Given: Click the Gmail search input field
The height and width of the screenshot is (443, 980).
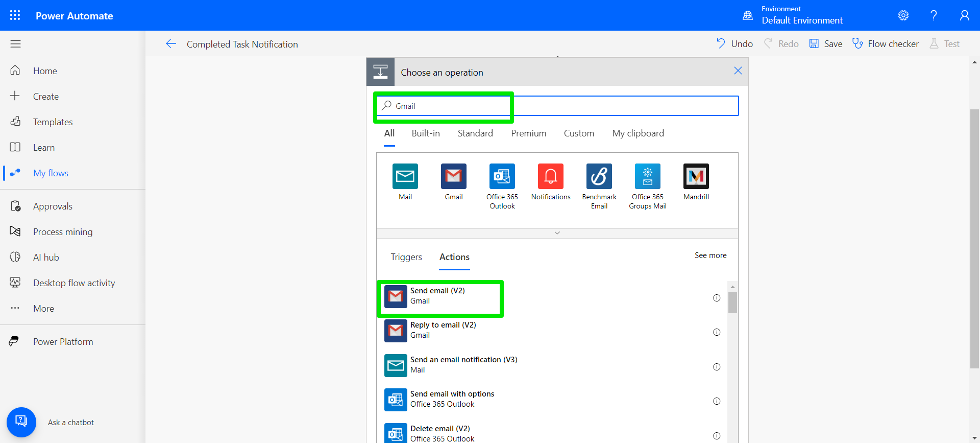Looking at the screenshot, I should point(557,106).
